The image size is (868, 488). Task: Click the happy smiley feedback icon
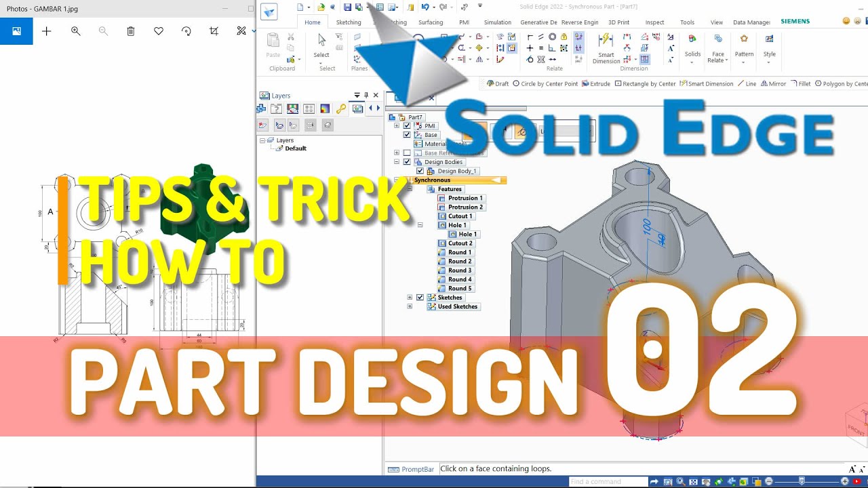pyautogui.click(x=846, y=21)
